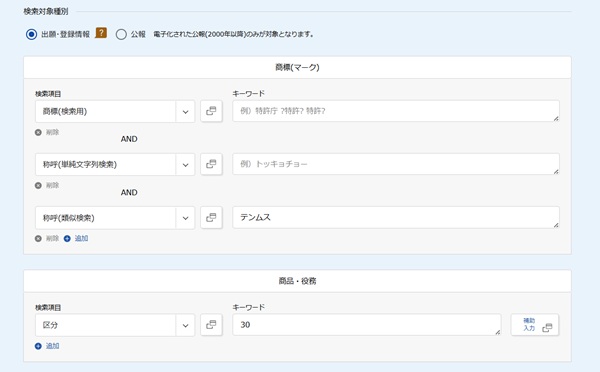Focus keyword field with placeholder トッキョチョー

[396, 164]
